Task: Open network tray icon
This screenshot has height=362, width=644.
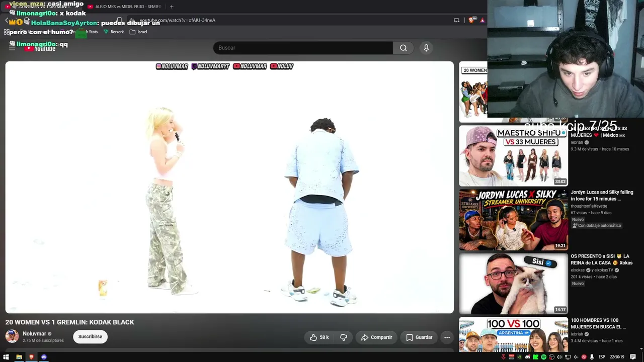Action: point(568,357)
